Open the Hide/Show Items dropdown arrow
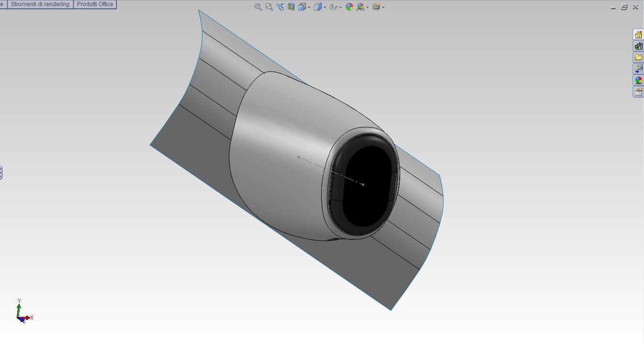 pos(340,7)
